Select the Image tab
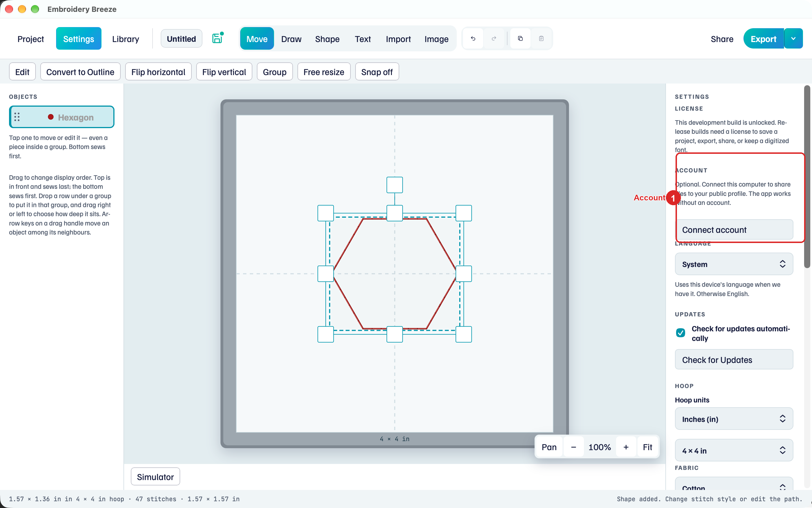 click(x=436, y=39)
